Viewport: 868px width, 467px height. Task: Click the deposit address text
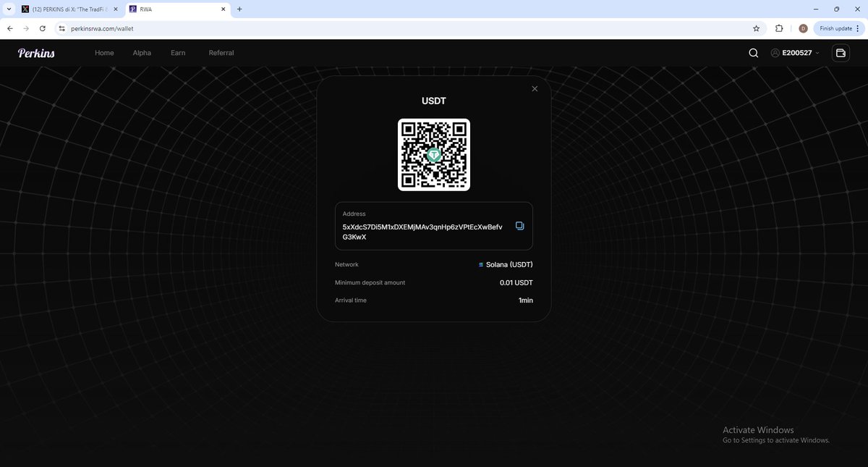pyautogui.click(x=422, y=232)
